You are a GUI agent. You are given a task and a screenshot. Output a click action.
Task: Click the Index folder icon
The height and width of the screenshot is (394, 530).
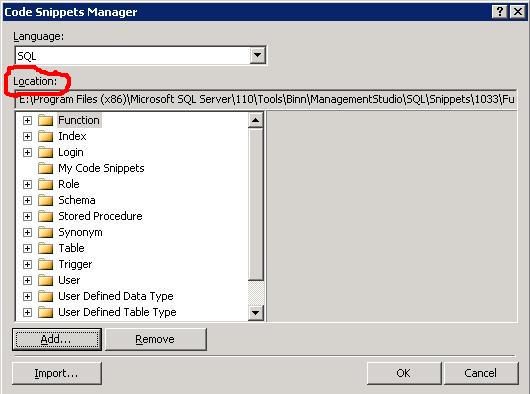coord(45,136)
